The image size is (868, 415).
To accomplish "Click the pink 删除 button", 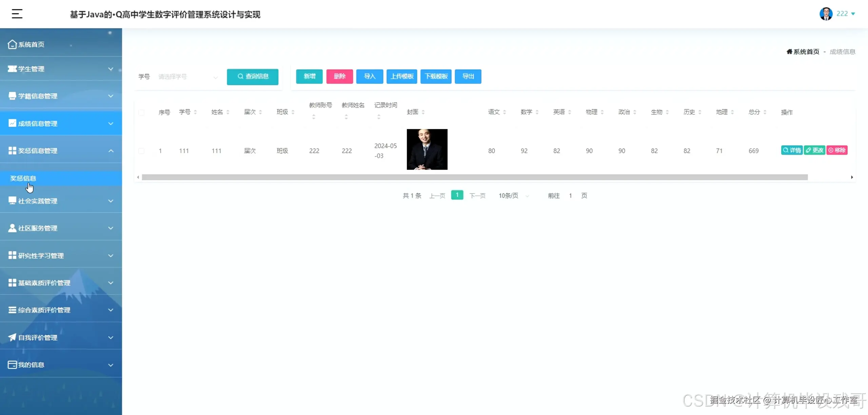I will 339,77.
